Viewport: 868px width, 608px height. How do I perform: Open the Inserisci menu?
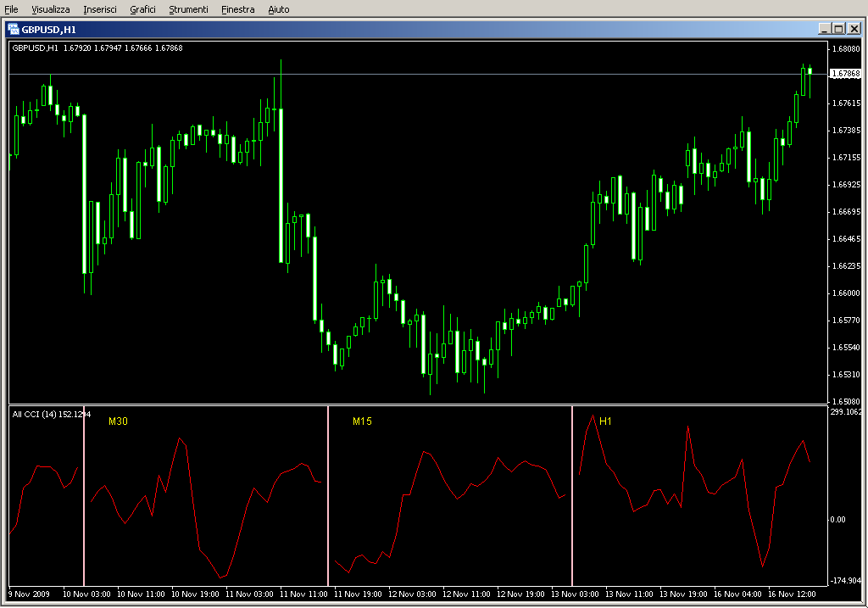tap(100, 9)
